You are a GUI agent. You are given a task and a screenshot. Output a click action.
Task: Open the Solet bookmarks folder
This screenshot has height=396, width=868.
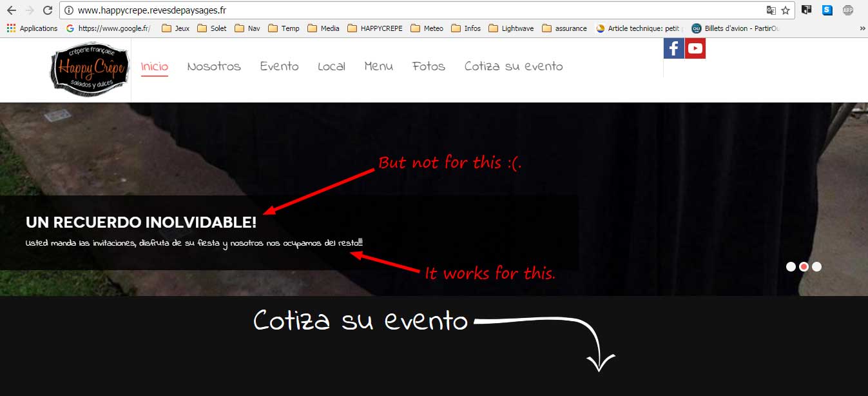(x=212, y=28)
